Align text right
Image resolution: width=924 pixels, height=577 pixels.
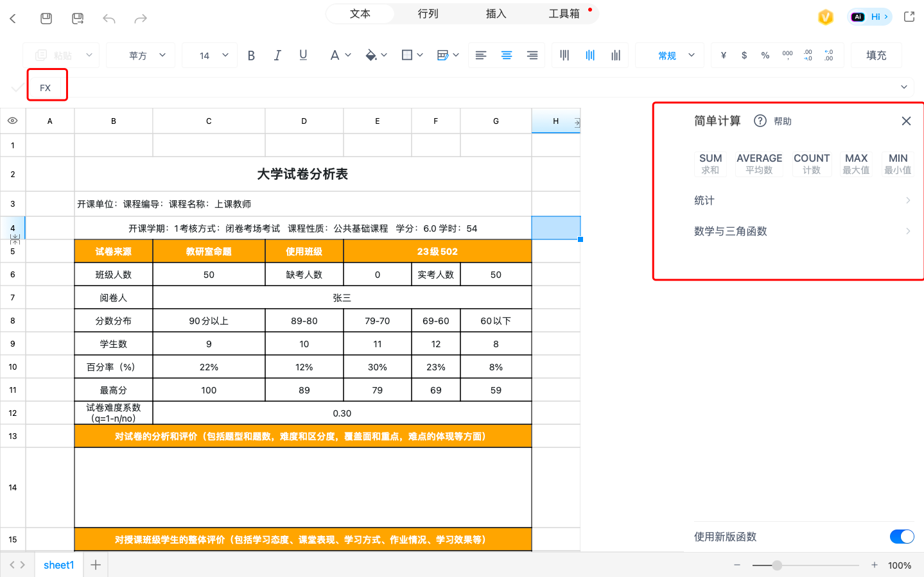pos(532,56)
